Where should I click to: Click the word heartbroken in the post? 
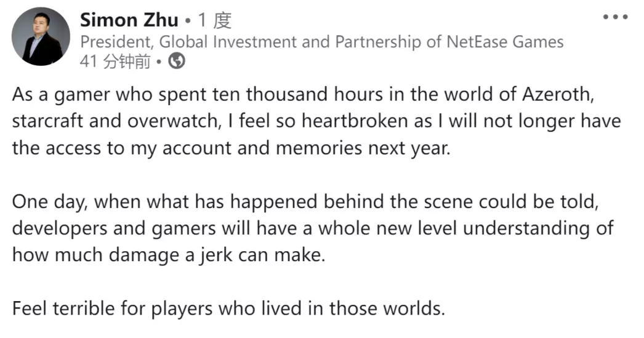[355, 121]
